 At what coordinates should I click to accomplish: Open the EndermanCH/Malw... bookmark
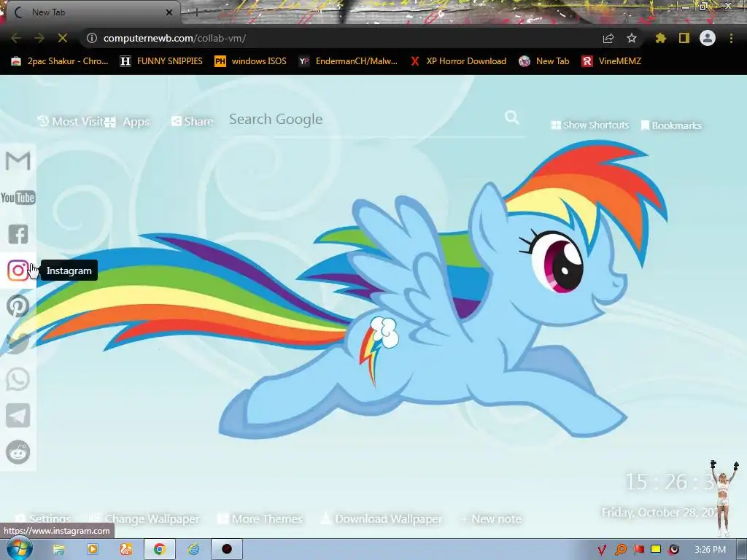348,61
